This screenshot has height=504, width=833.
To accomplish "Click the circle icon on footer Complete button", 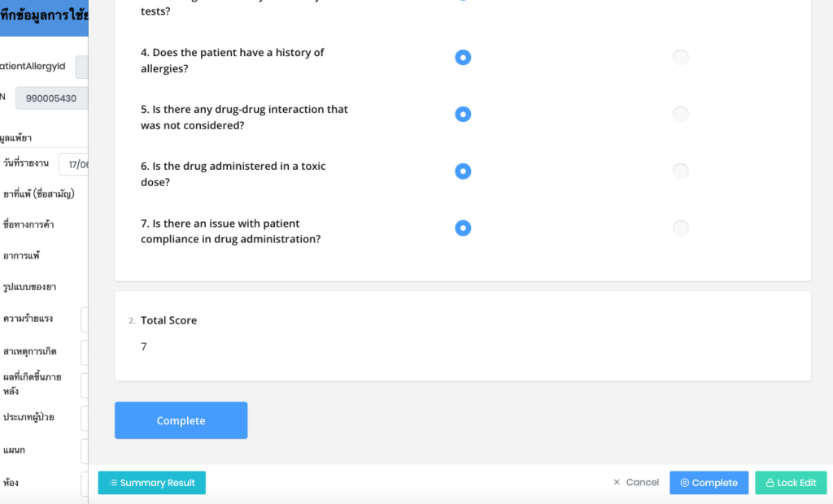I will (x=685, y=483).
